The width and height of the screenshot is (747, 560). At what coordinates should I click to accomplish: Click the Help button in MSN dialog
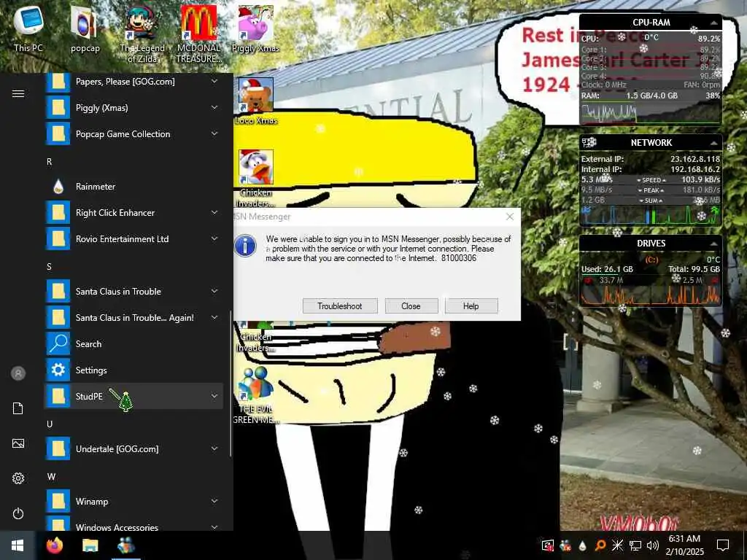click(x=471, y=306)
